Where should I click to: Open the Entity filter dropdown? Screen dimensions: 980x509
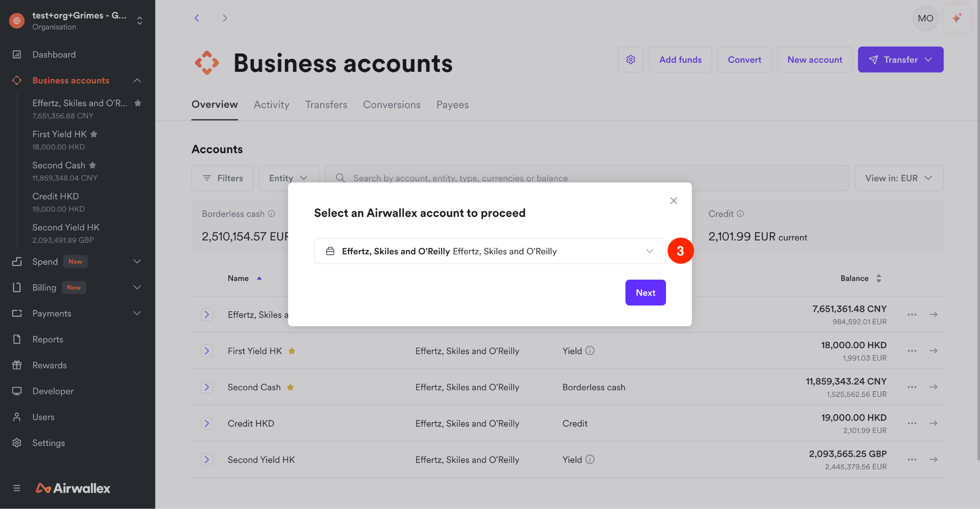[289, 178]
